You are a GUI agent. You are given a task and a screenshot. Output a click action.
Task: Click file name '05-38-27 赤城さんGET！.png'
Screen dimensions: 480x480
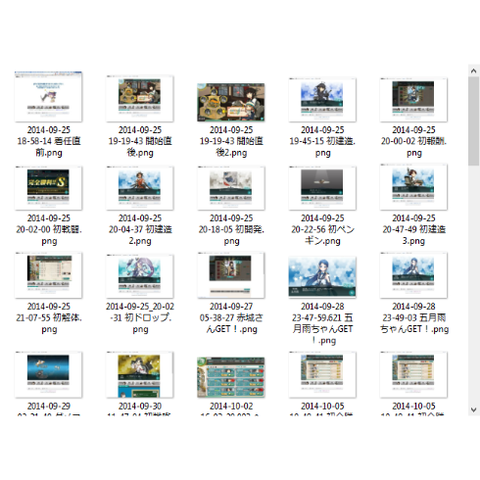click(231, 318)
